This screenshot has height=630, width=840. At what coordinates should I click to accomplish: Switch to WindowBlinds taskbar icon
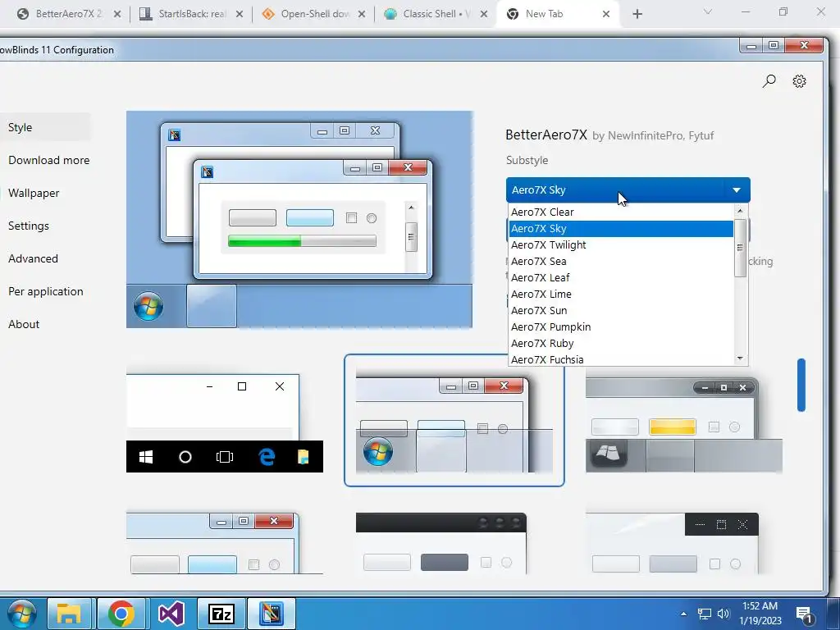(x=271, y=614)
